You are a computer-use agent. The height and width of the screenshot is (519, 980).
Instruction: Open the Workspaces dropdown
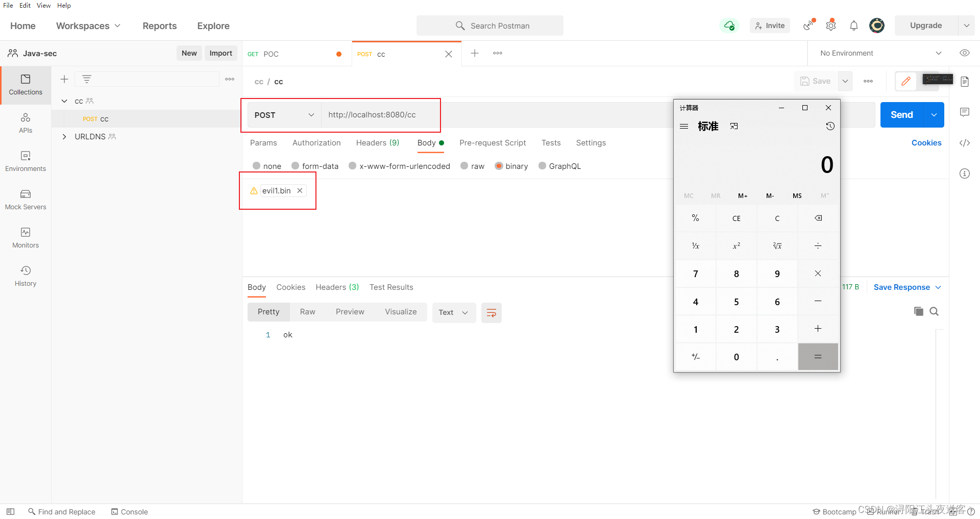pyautogui.click(x=88, y=26)
